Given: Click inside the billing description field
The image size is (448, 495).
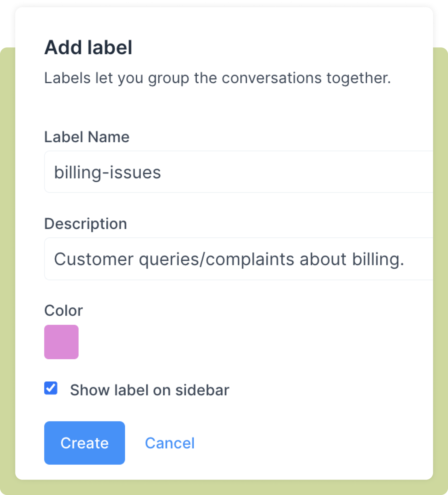Looking at the screenshot, I should (x=221, y=259).
